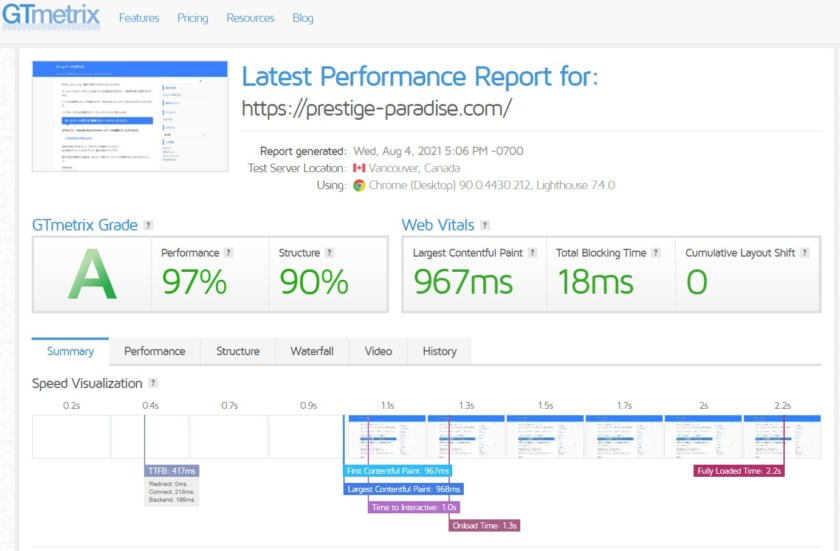Open help icon for Total Blocking Time
Viewport: 840px width, 551px height.
(x=656, y=253)
